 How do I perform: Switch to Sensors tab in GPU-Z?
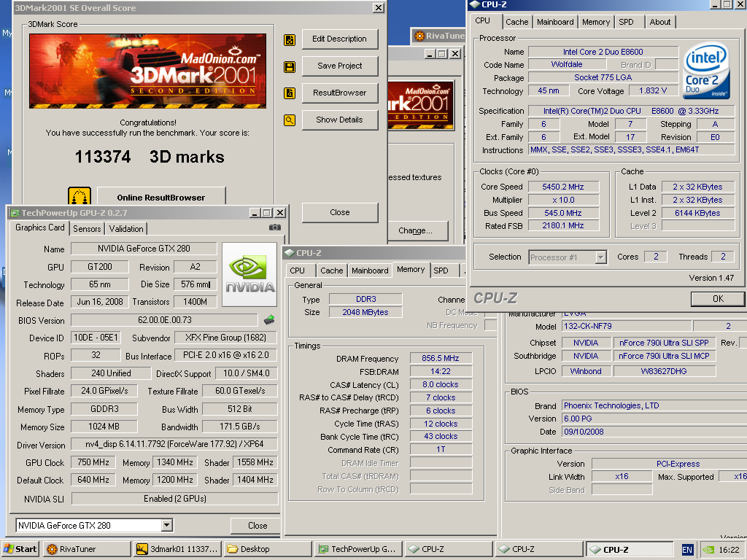pos(87,228)
